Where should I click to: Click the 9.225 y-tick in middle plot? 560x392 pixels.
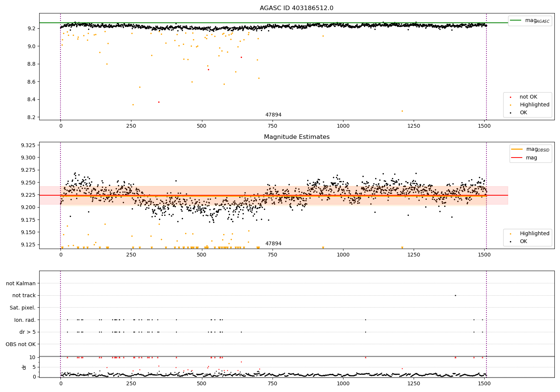click(28, 195)
